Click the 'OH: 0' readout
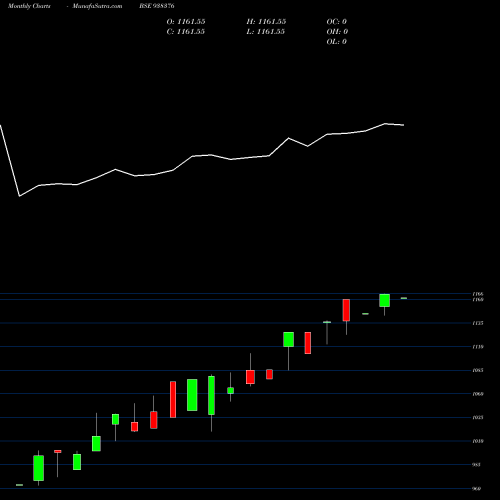 337,32
